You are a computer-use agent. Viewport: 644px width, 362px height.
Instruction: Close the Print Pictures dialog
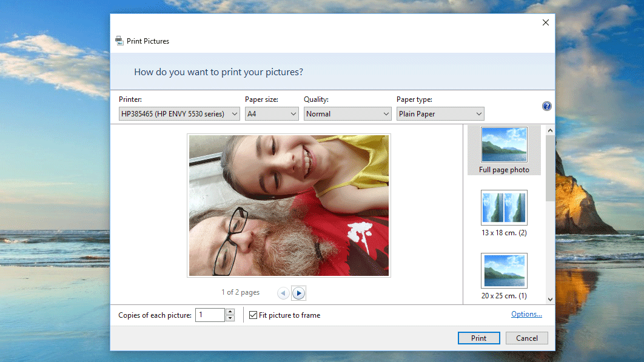point(545,22)
